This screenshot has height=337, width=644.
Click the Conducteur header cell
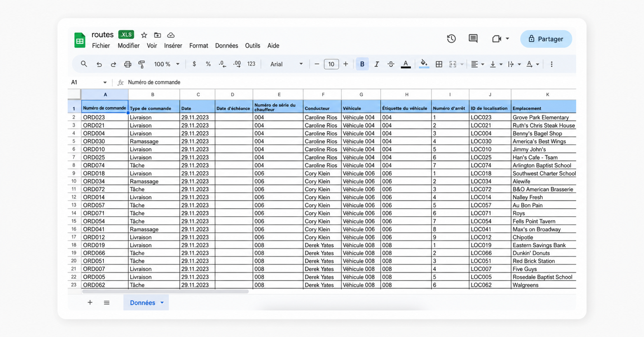322,107
